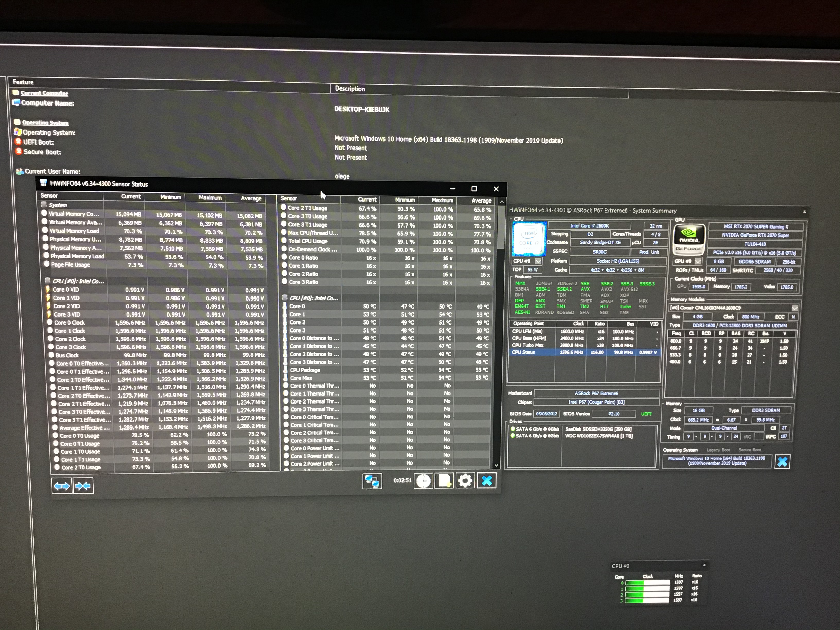The image size is (840, 630).
Task: Click blue X button in System Summary
Action: [782, 461]
